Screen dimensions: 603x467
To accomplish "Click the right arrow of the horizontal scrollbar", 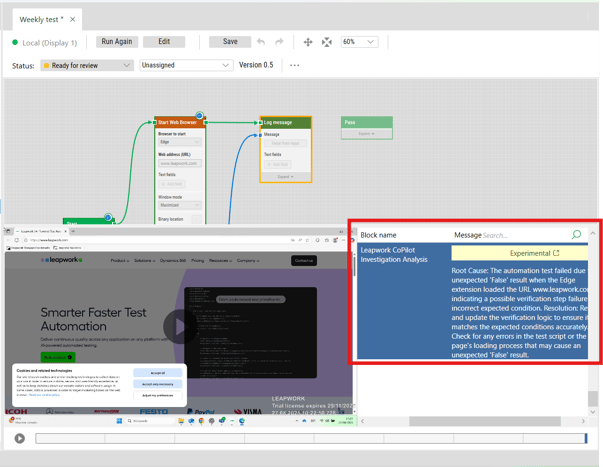I will pyautogui.click(x=583, y=421).
